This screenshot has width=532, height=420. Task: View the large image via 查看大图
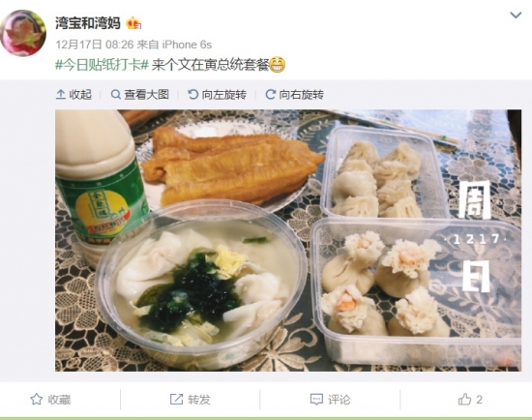(146, 95)
